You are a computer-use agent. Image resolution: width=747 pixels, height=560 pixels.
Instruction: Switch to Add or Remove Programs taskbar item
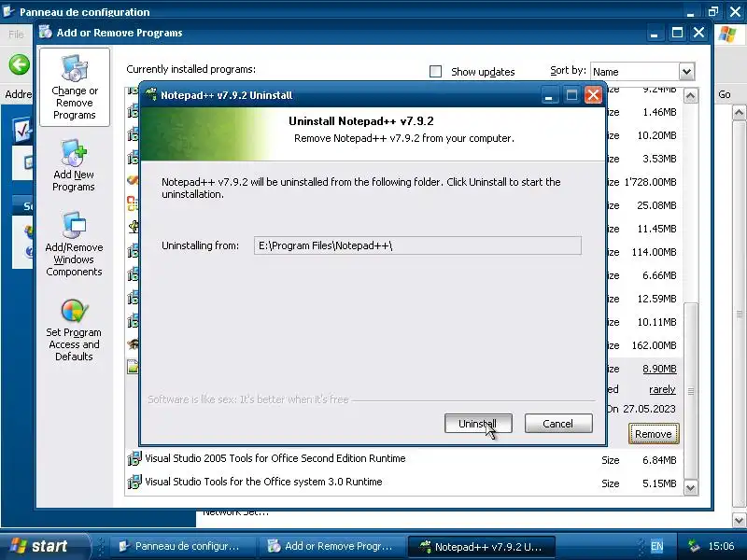tap(331, 546)
